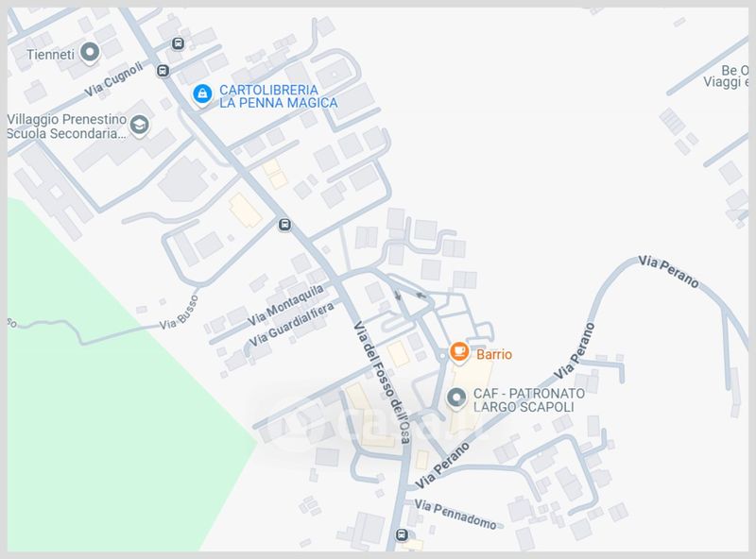Image resolution: width=756 pixels, height=559 pixels.
Task: Click the Via Montaquila street label
Action: click(285, 305)
